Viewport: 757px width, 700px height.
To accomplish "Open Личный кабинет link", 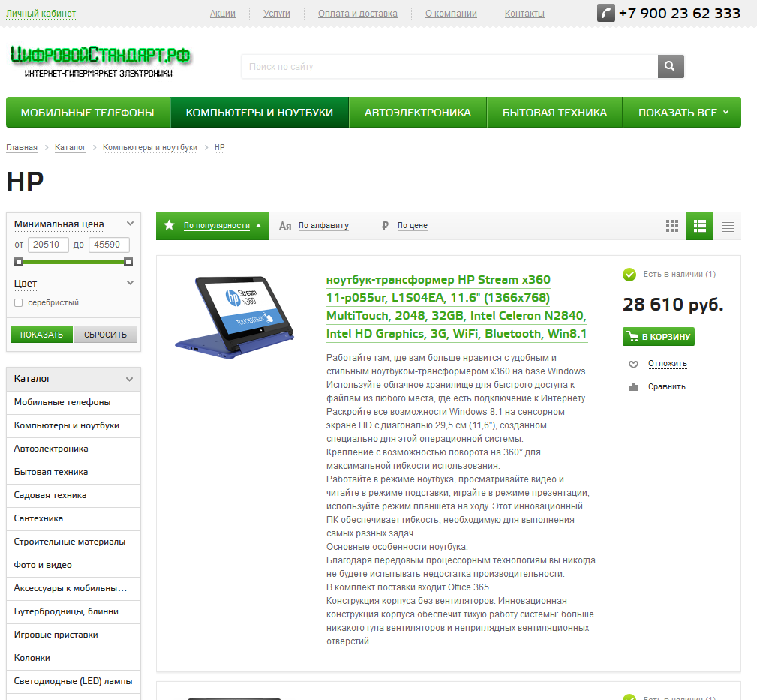I will 41,14.
